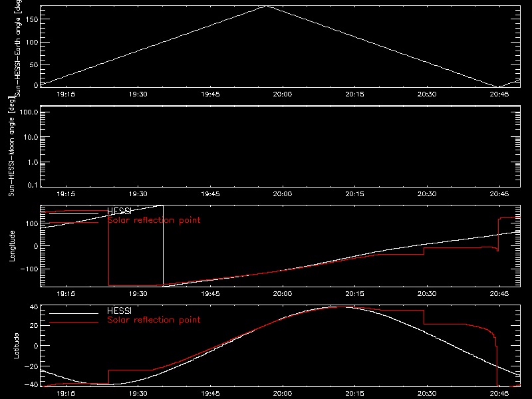Click the 0 tick on Longitude plot
Screen dimensions: 532x399
(x=36, y=246)
